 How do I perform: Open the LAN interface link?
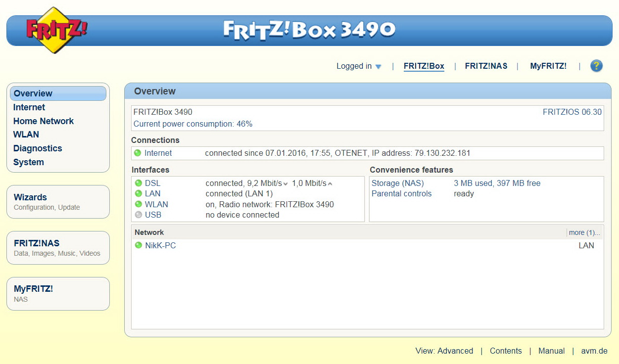pyautogui.click(x=153, y=194)
